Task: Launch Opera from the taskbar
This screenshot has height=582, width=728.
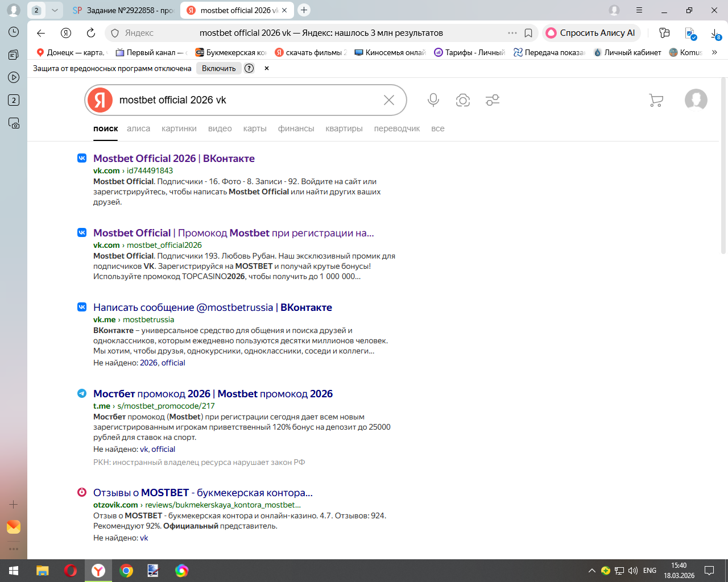Action: 71,571
